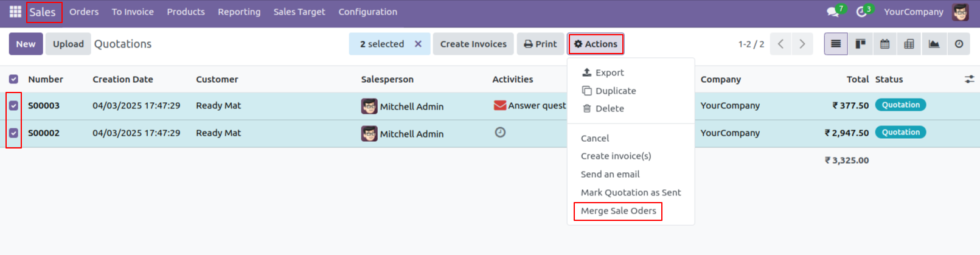Switch to calendar view
Viewport: 980px width, 255px height.
pos(885,44)
